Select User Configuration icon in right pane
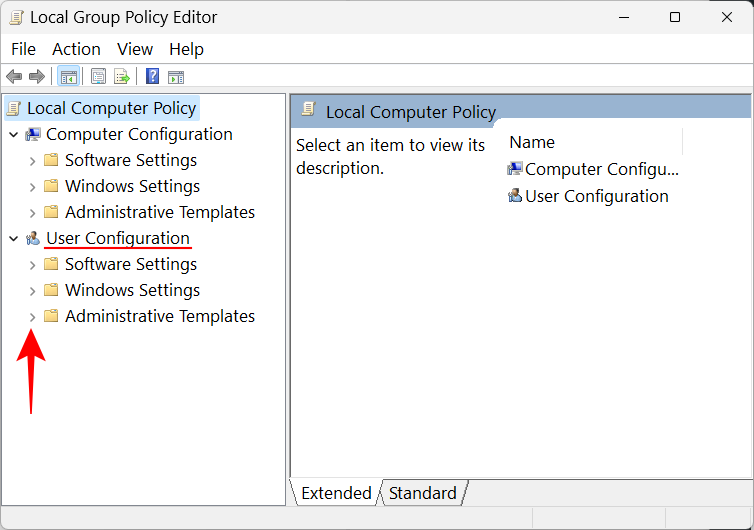The image size is (754, 530). coord(515,196)
